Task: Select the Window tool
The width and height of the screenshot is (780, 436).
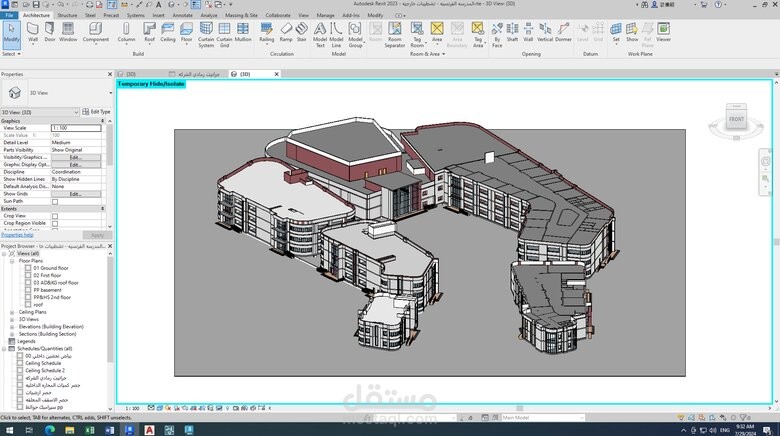Action: (68, 32)
